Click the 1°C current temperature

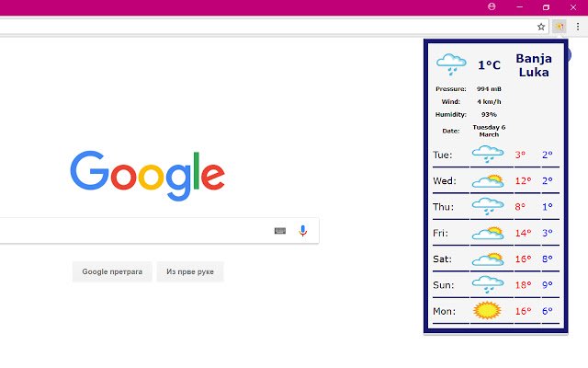(x=489, y=65)
